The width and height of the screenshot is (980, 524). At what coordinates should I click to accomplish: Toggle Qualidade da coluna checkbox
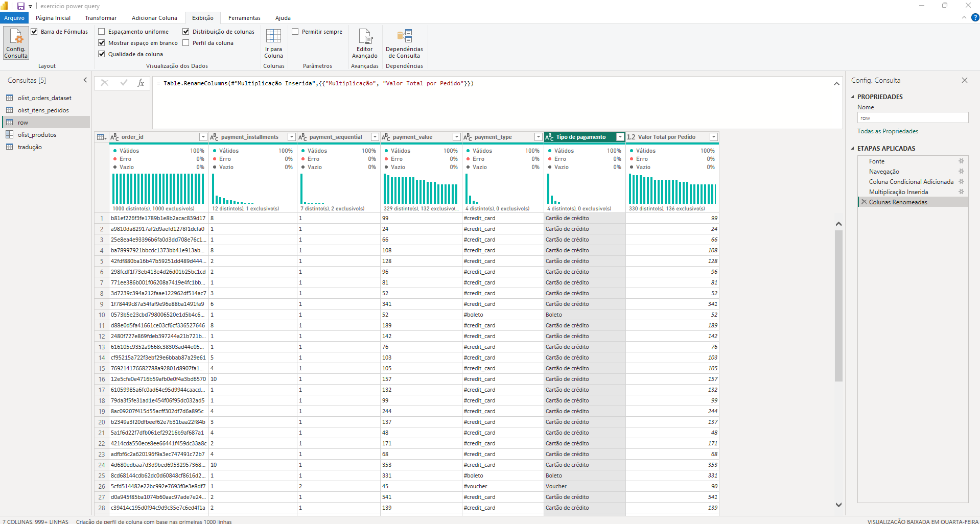point(102,54)
